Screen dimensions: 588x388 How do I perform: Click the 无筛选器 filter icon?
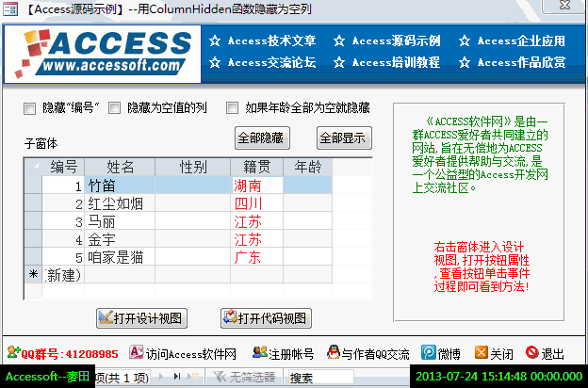tap(220, 377)
